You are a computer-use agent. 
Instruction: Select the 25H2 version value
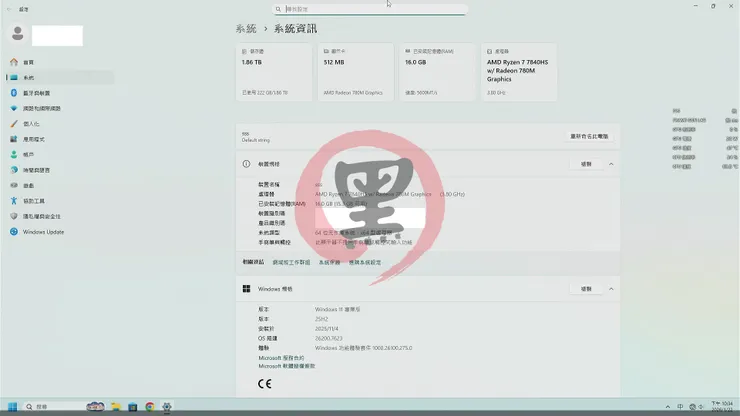pyautogui.click(x=321, y=319)
